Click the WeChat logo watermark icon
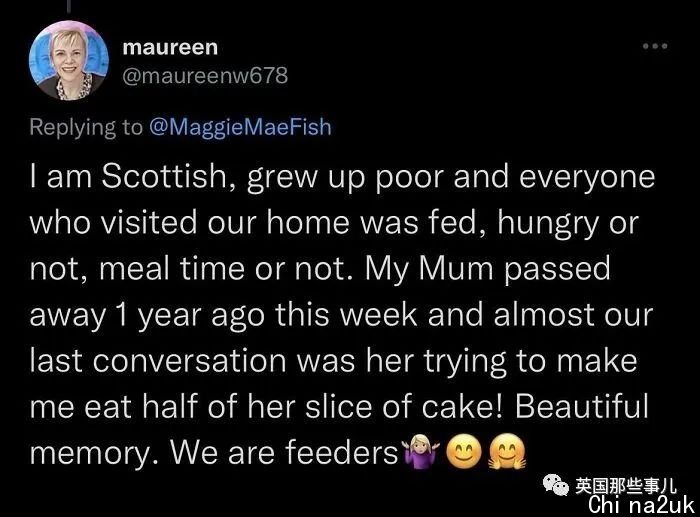The height and width of the screenshot is (517, 700). click(x=556, y=485)
